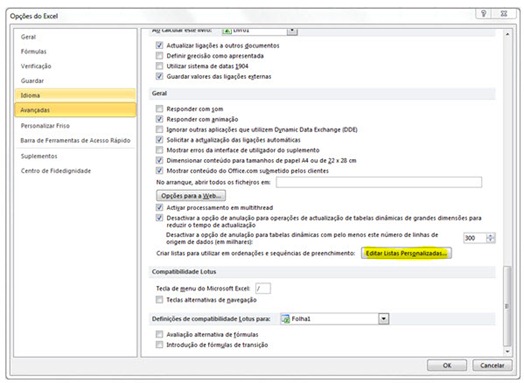Enable Introdução de fórmulas de transição
Viewport: 524px width, 383px height.
coord(159,345)
